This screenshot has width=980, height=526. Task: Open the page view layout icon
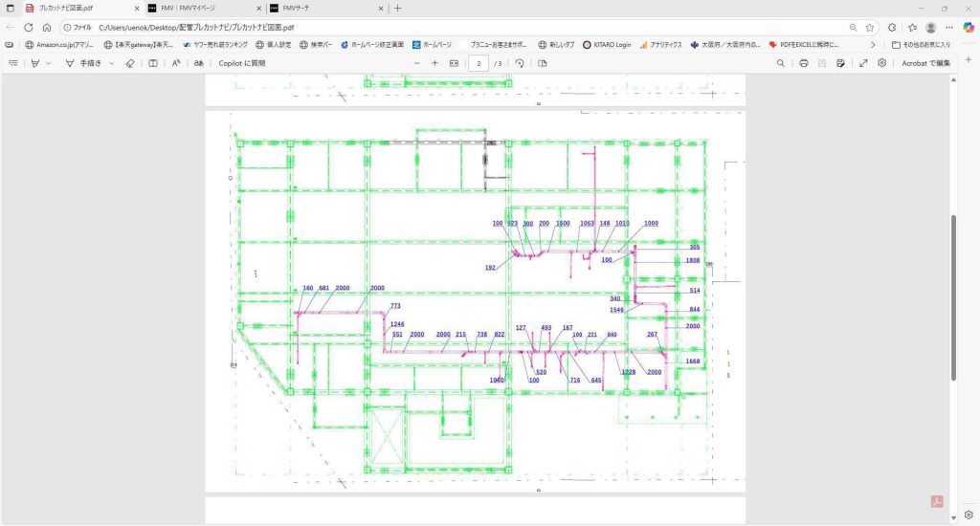153,63
